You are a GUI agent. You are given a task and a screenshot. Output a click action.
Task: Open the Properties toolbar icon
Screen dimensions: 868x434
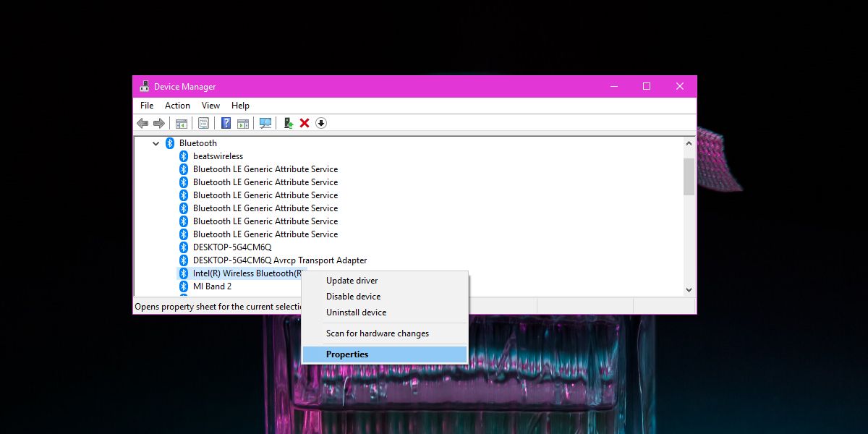click(x=204, y=124)
